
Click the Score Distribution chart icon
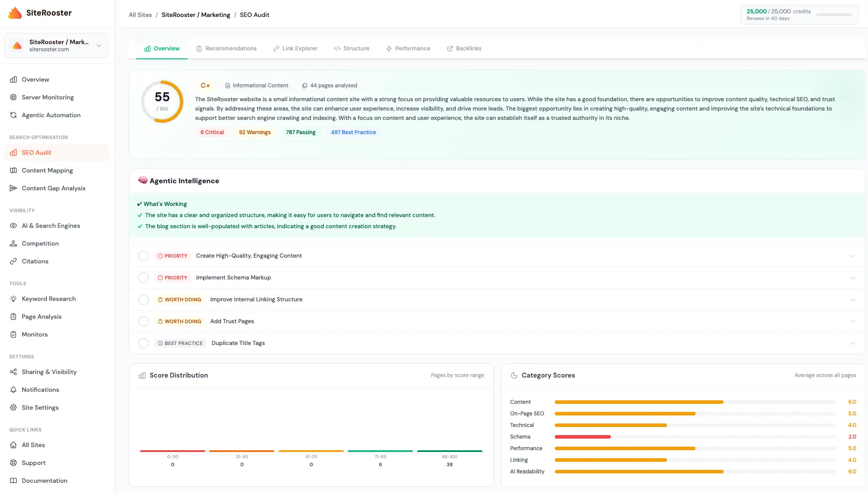click(x=142, y=375)
